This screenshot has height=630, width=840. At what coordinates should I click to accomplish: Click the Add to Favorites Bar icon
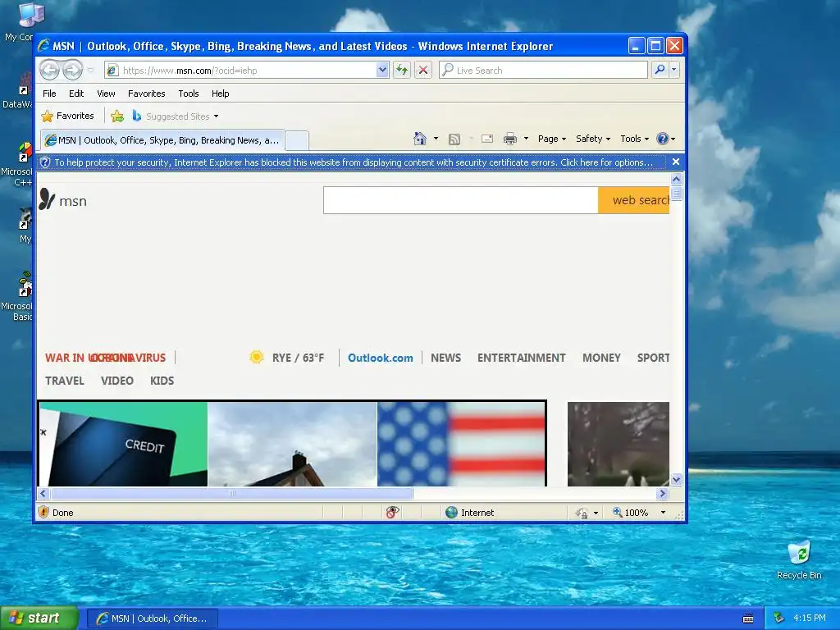click(117, 116)
